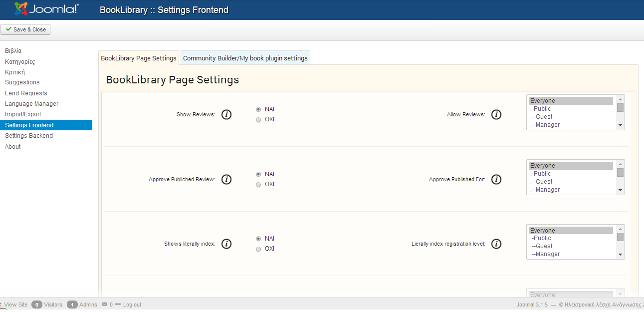
Task: Switch to Community Builder/My book plugin settings tab
Action: coord(245,58)
